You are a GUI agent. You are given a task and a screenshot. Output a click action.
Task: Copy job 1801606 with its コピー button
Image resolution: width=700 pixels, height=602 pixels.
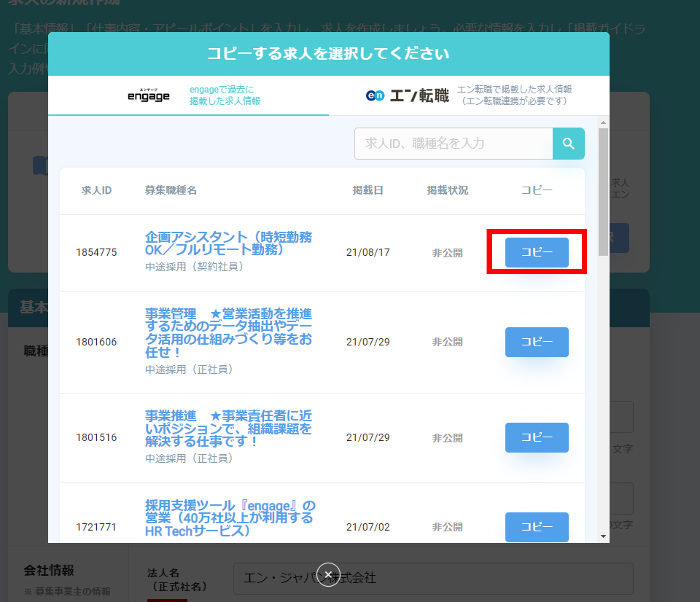(x=537, y=342)
